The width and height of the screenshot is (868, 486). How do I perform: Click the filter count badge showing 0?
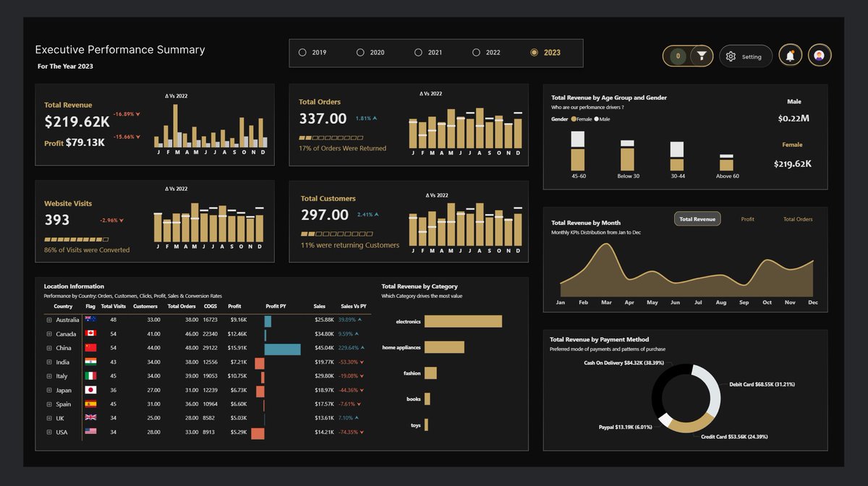pyautogui.click(x=678, y=56)
